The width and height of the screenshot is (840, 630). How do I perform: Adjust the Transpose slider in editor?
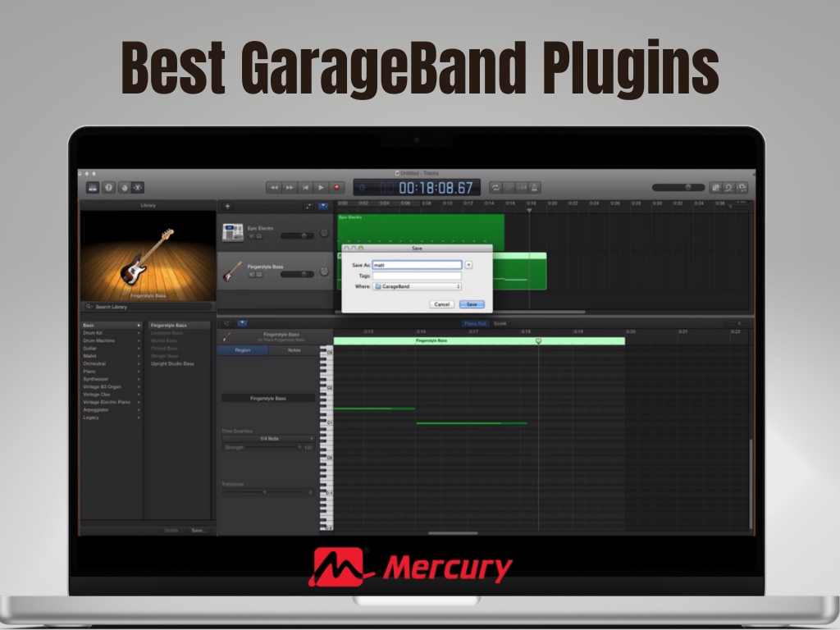pyautogui.click(x=265, y=492)
